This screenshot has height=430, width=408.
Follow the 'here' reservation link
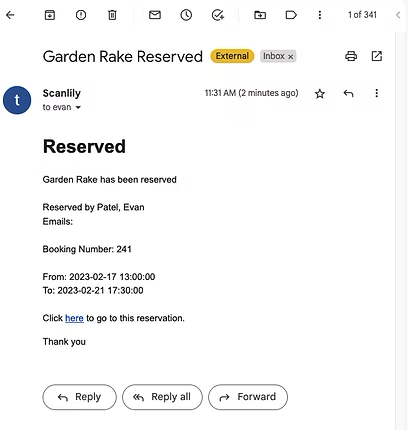tap(74, 318)
